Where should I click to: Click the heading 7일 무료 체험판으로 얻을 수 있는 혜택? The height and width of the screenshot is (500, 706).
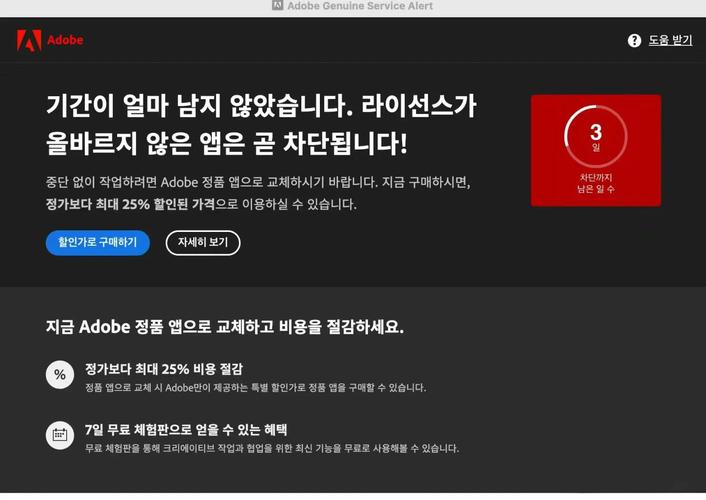(186, 429)
